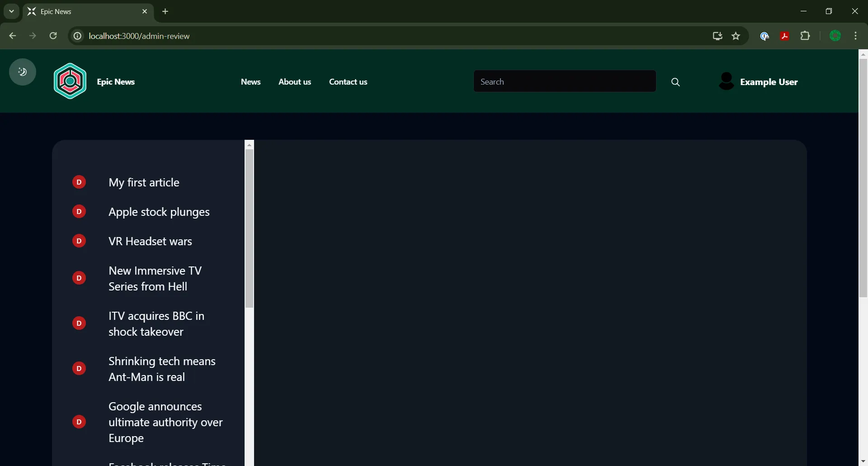Open the Adobe Acrobat extension icon

pos(785,36)
